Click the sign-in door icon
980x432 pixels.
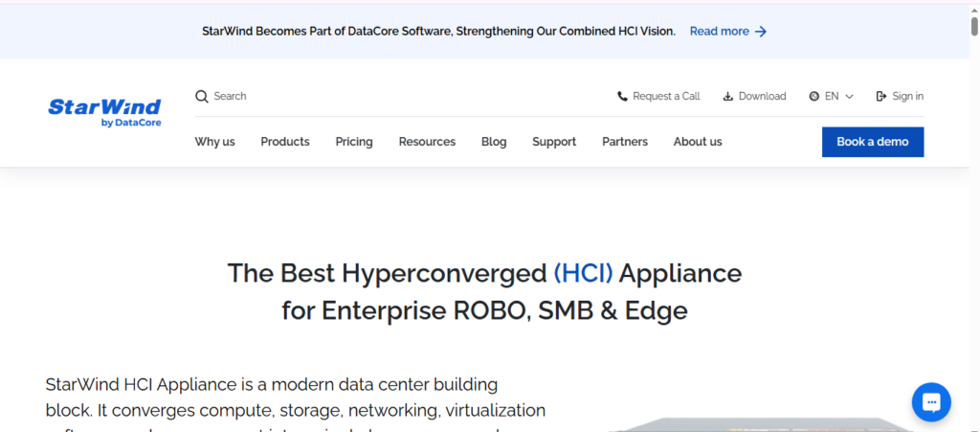coord(881,97)
